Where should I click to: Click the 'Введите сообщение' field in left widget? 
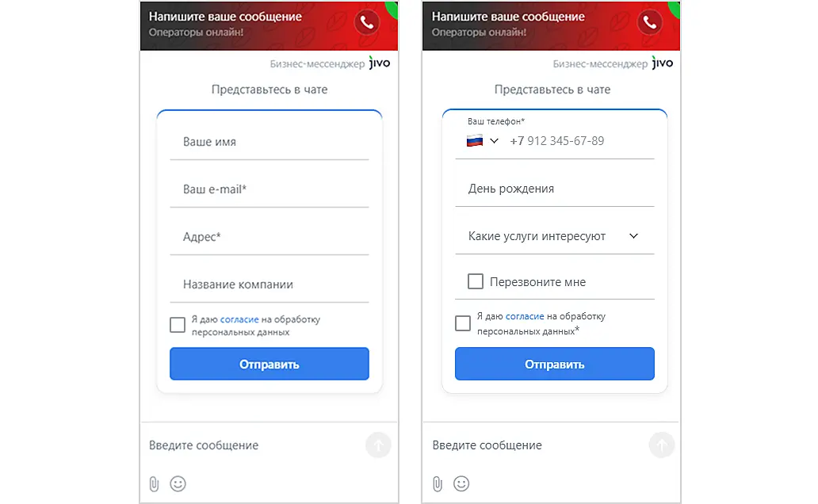[x=253, y=445]
